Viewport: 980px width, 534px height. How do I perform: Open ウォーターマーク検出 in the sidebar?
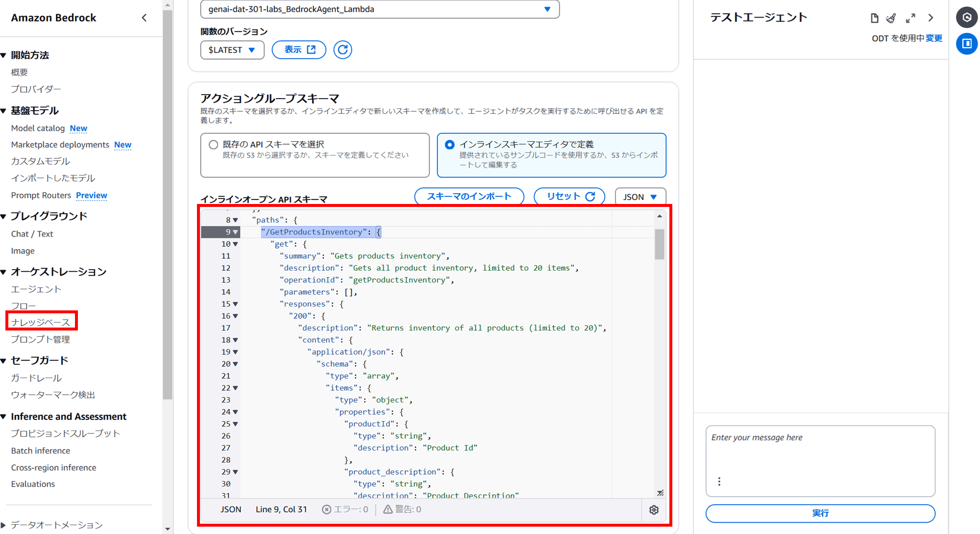[53, 395]
